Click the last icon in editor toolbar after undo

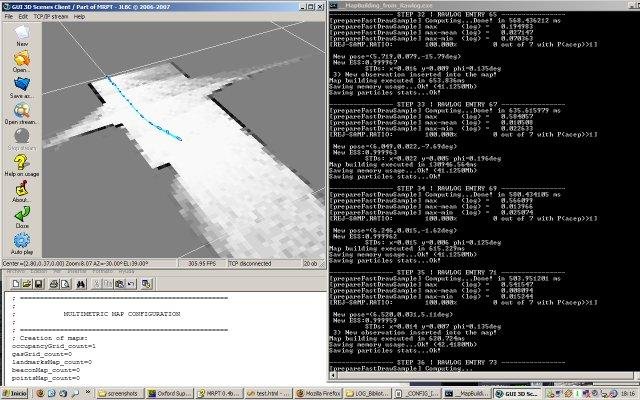pyautogui.click(x=147, y=284)
